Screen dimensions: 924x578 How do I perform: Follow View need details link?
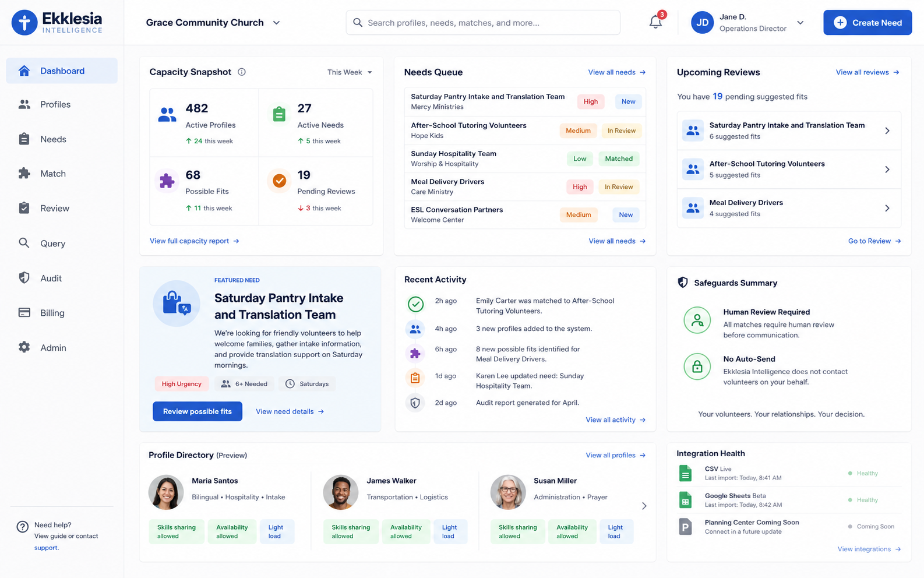[290, 411]
